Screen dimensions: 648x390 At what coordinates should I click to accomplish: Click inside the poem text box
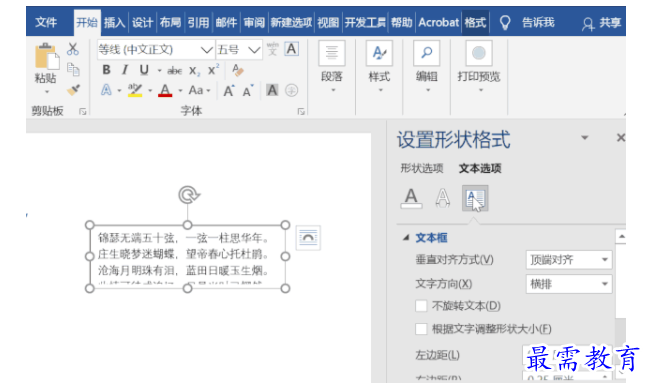(x=187, y=257)
